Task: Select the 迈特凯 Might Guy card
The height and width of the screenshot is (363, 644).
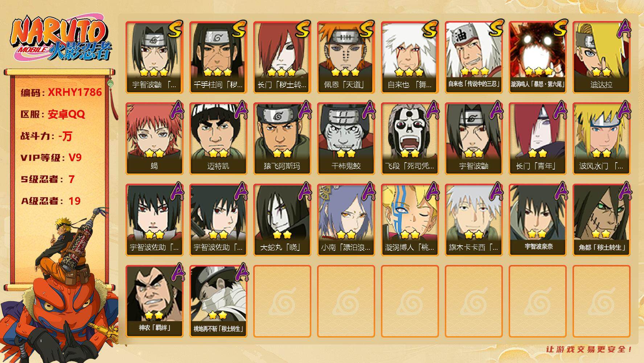Action: point(218,138)
